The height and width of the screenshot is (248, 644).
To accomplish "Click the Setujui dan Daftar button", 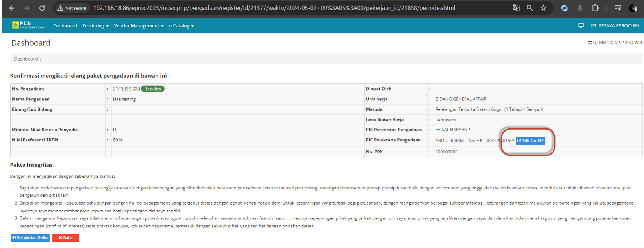I will 30,238.
